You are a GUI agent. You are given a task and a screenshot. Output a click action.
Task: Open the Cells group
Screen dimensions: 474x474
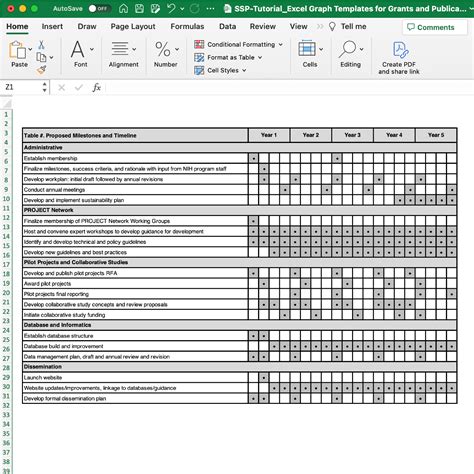click(310, 54)
